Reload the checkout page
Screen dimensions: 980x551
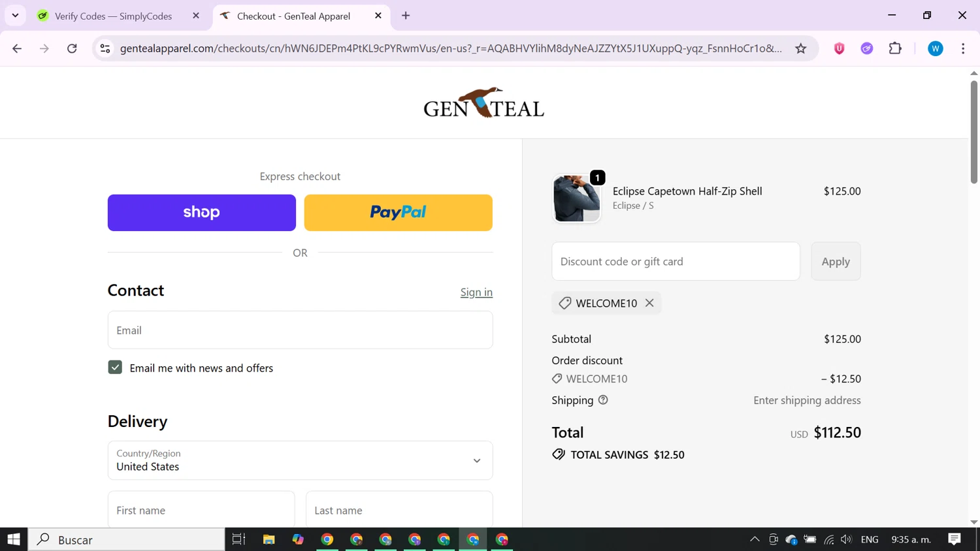72,48
